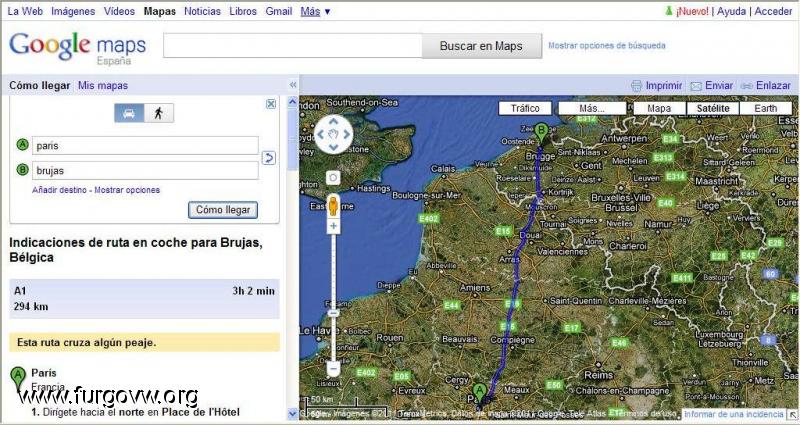The width and height of the screenshot is (800, 425).
Task: Open the Más dropdown in top navigation
Action: [x=315, y=11]
